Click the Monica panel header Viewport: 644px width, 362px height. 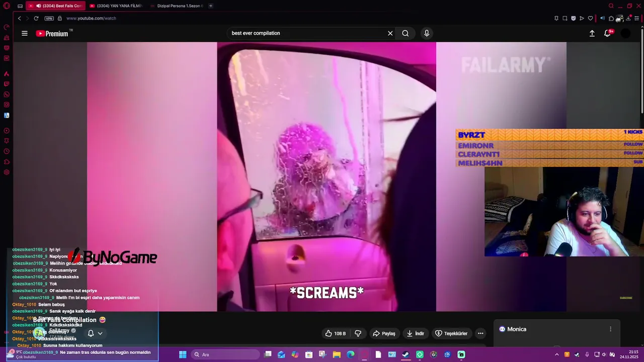pos(556,329)
